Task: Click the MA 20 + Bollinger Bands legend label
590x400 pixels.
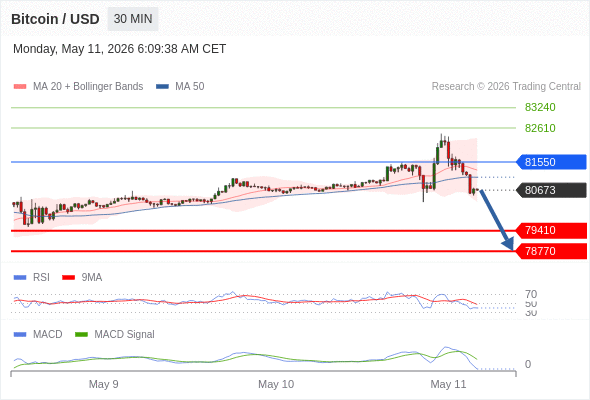Action: (x=88, y=87)
